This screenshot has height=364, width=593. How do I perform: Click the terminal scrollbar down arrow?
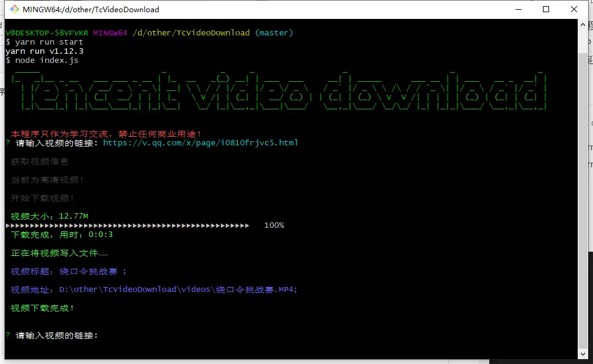[583, 354]
